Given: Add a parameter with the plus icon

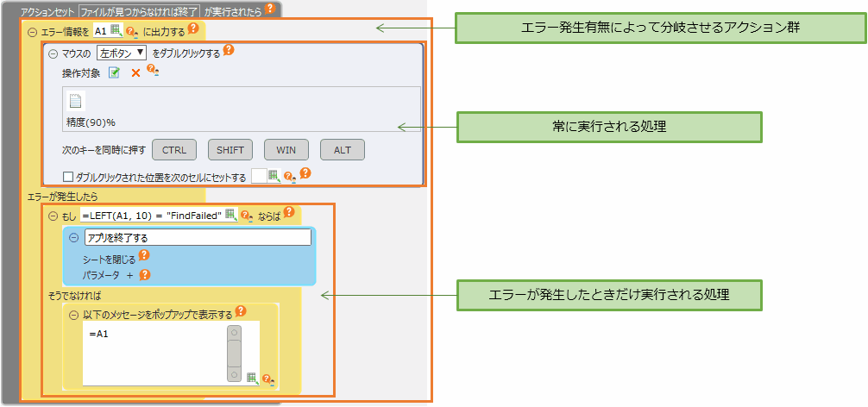Looking at the screenshot, I should tap(129, 275).
